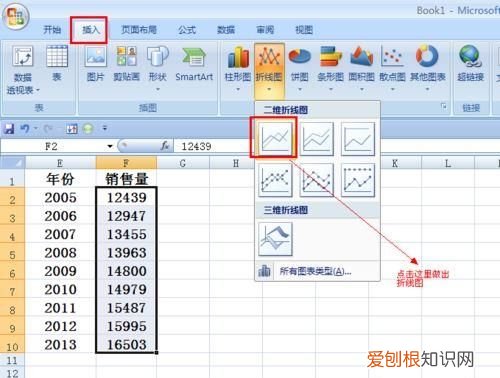Select column G header
The height and width of the screenshot is (378, 500).
183,163
